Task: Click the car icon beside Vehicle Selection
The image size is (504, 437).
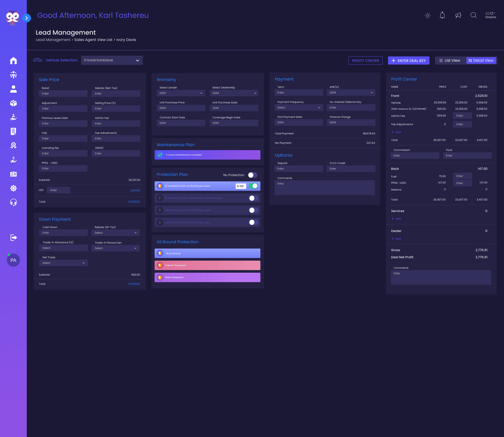Action: (x=38, y=60)
